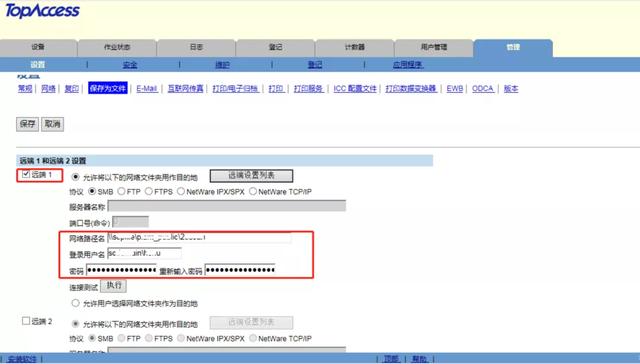Select NetWare IPX/SPX for 远端 2
This screenshot has height=364, width=640.
(x=181, y=338)
